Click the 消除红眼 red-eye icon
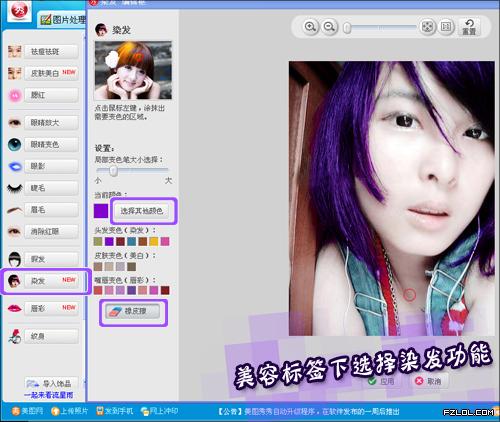Viewport: 500px width, 422px height. pyautogui.click(x=15, y=231)
